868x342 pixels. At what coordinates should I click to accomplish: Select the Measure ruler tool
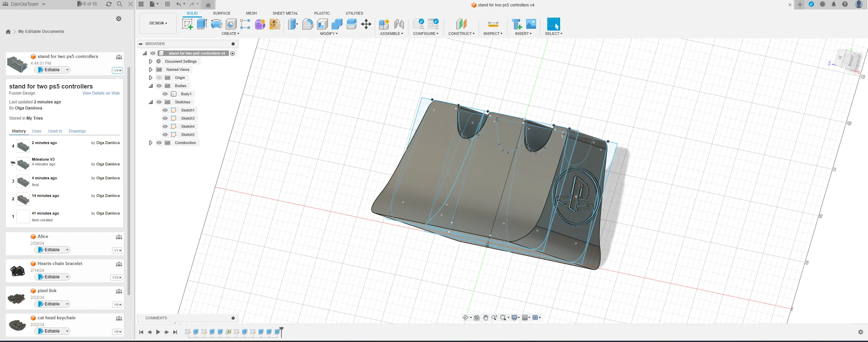click(493, 24)
